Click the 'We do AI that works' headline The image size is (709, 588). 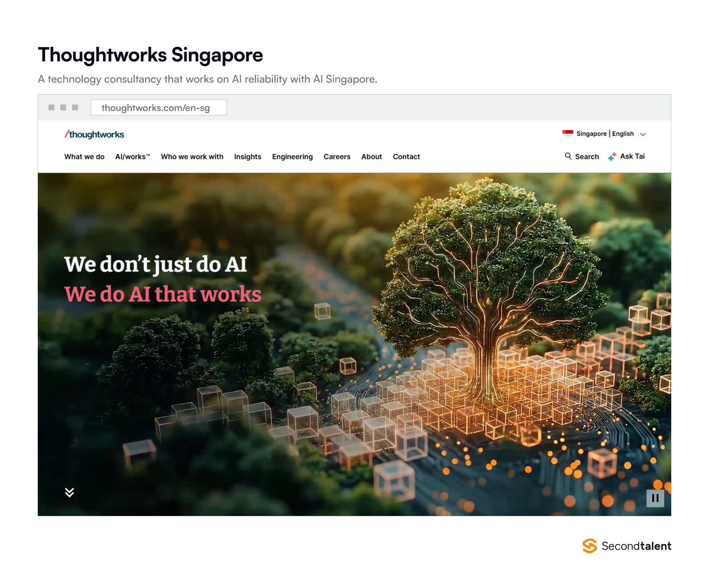[163, 294]
